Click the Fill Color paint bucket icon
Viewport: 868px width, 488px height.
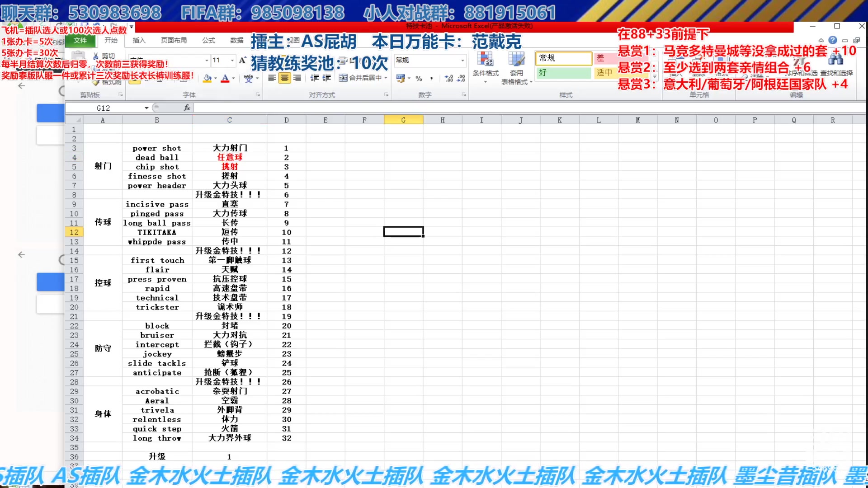coord(207,78)
